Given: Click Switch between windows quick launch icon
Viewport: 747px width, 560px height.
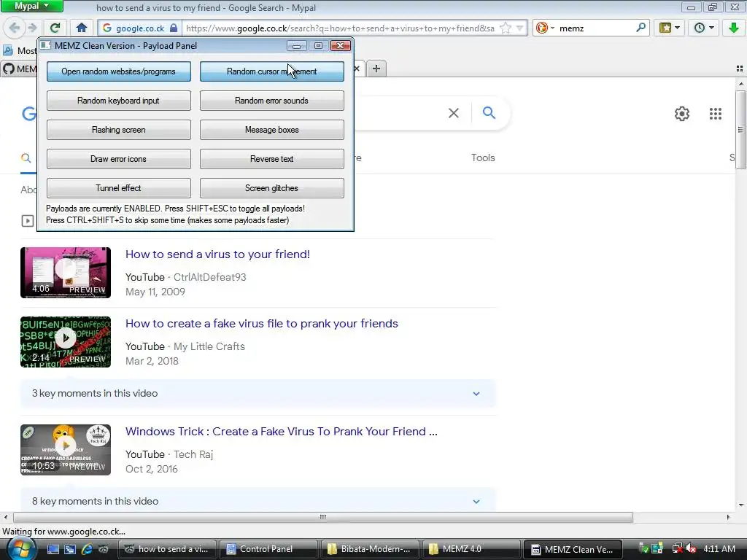Looking at the screenshot, I should pos(70,549).
